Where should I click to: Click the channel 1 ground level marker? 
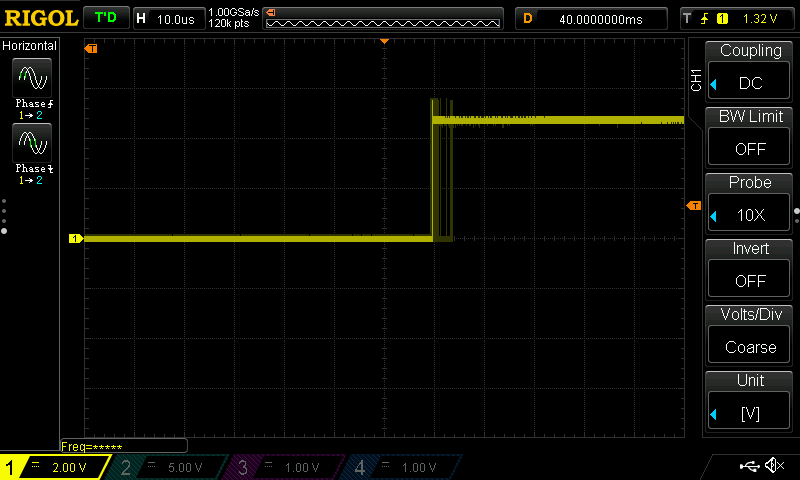coord(74,238)
